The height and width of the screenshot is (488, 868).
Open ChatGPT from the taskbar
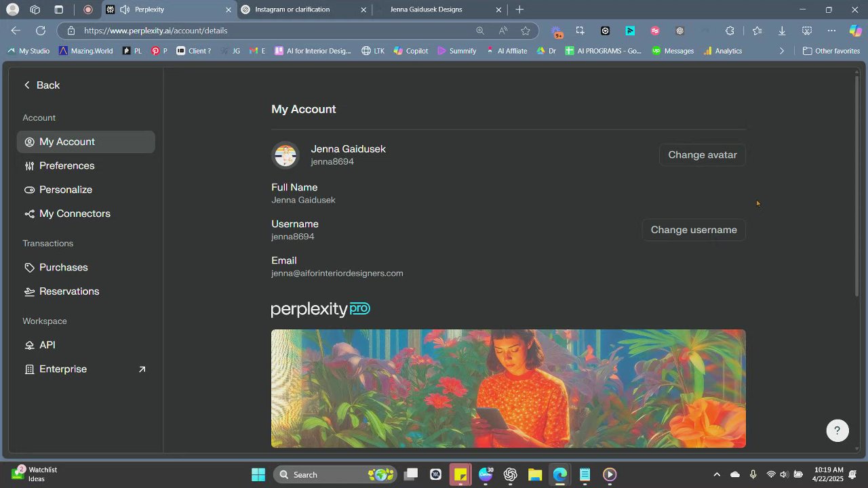click(x=511, y=474)
